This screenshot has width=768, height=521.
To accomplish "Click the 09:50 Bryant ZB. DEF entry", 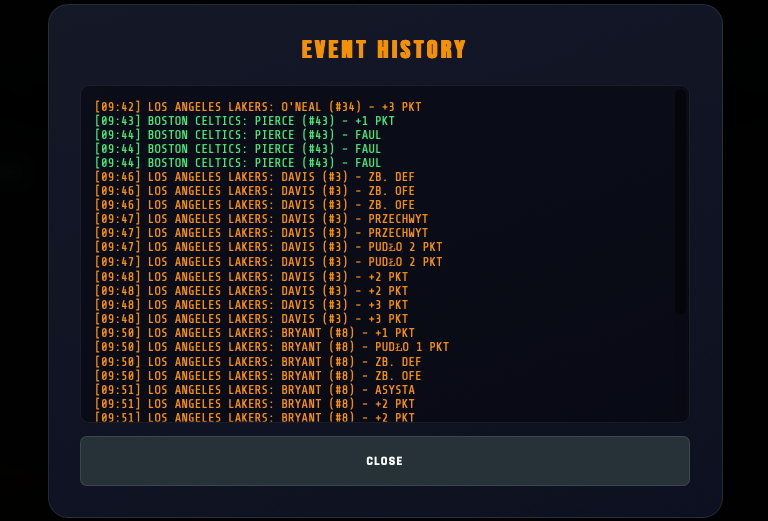I will [258, 362].
